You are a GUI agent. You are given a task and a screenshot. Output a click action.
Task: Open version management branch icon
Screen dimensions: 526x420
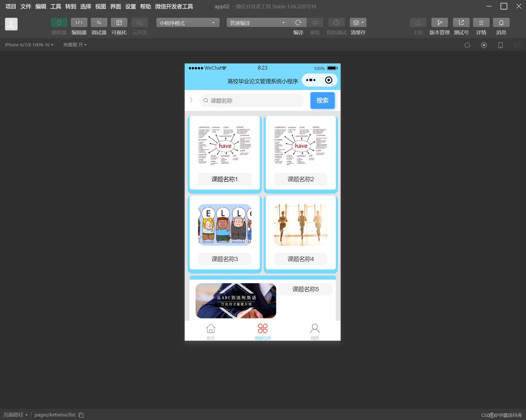coord(439,23)
